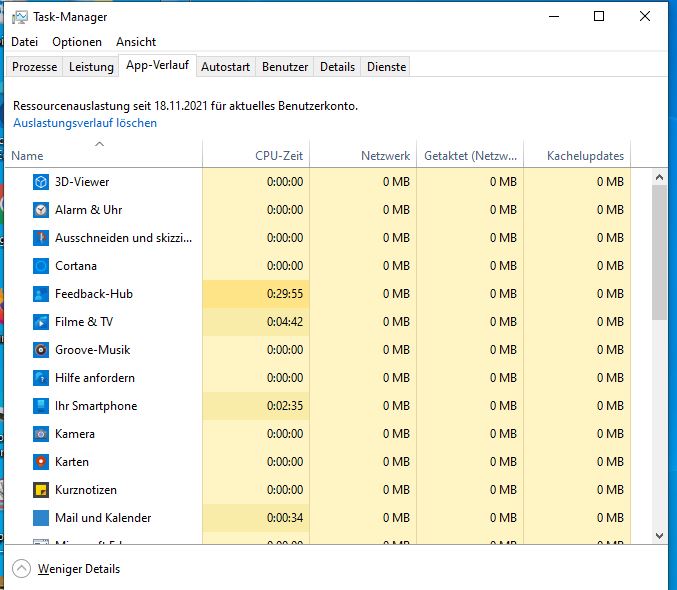Select the Hilfe anfordern icon
The width and height of the screenshot is (677, 590).
coord(41,378)
